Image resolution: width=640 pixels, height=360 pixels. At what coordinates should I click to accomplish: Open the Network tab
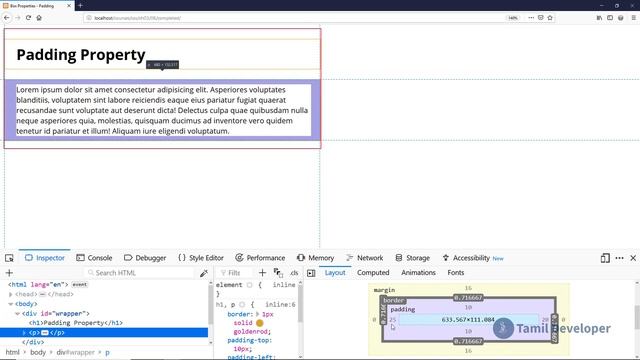click(x=364, y=258)
